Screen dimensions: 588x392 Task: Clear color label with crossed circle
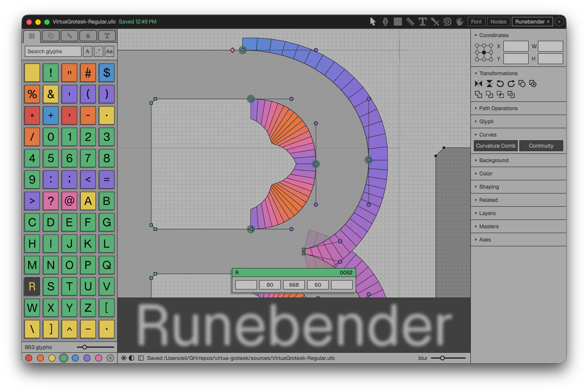point(110,358)
